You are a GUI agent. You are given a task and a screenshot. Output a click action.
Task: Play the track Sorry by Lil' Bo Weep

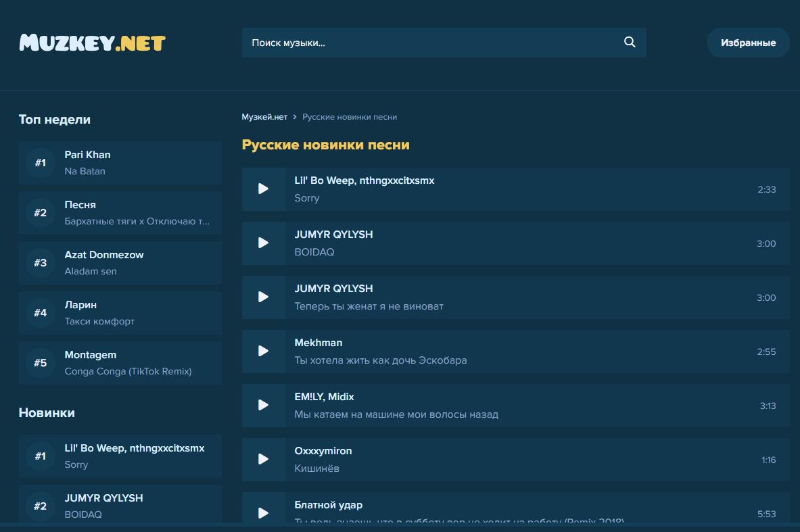[x=264, y=189]
